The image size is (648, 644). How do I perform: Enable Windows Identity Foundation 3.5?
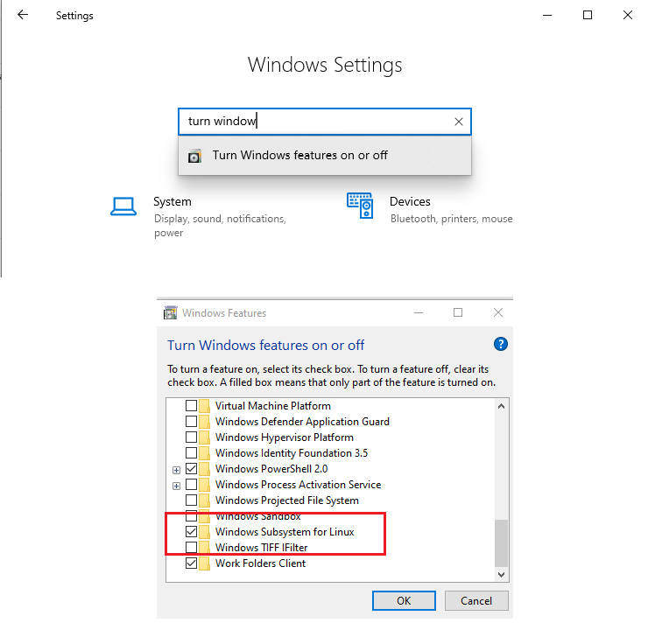tap(191, 453)
